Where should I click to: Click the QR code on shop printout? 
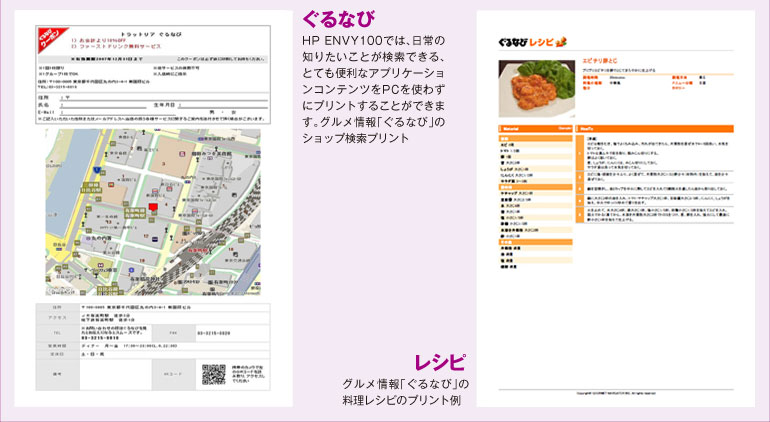[214, 374]
